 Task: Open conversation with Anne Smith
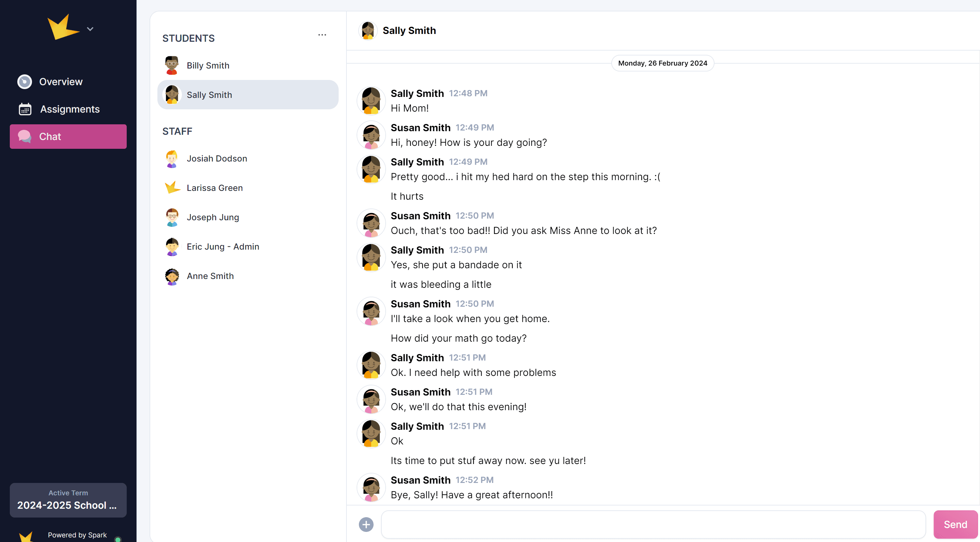[x=210, y=276]
